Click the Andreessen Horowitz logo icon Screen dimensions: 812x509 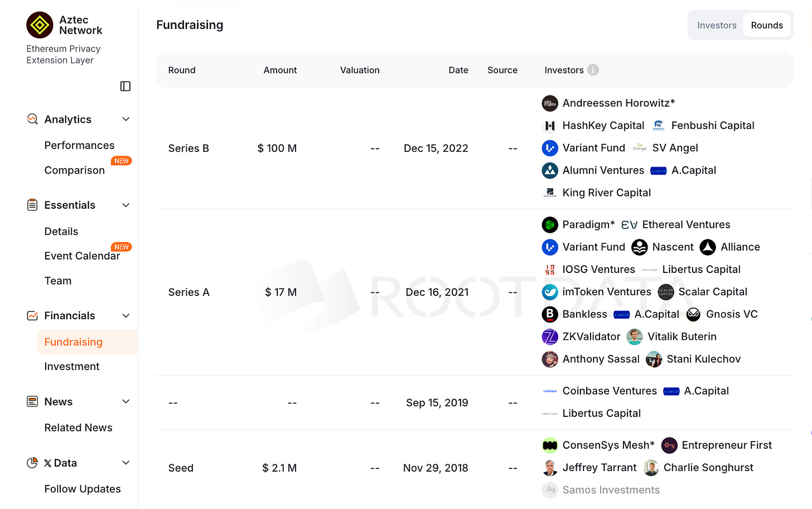[x=550, y=103]
